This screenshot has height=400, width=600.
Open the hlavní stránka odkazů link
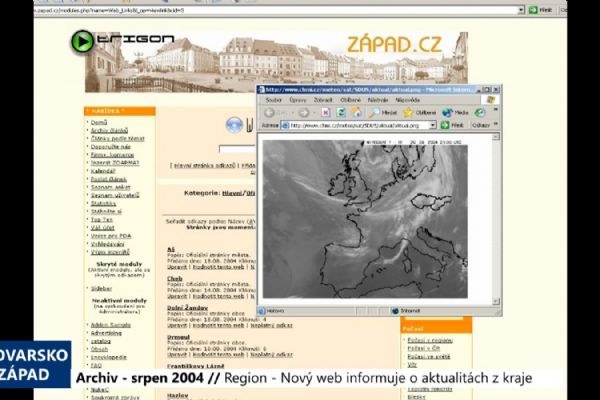click(204, 166)
